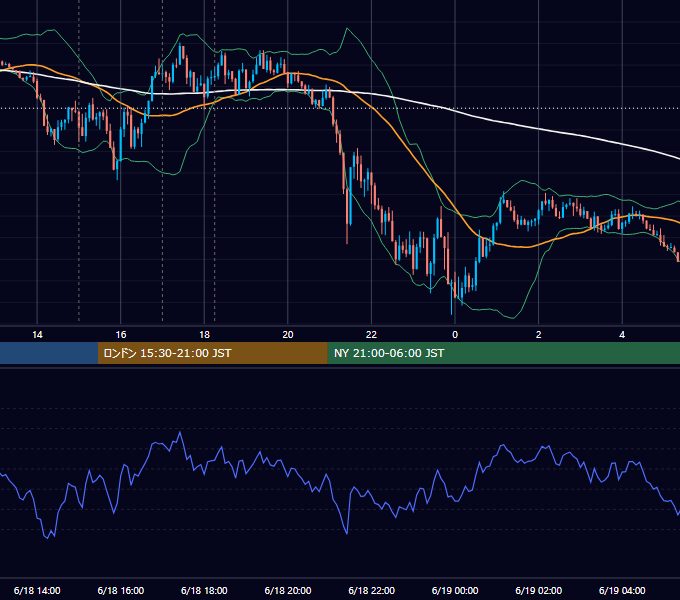
Task: Click the 4 hour label on price chart axis
Action: [622, 335]
